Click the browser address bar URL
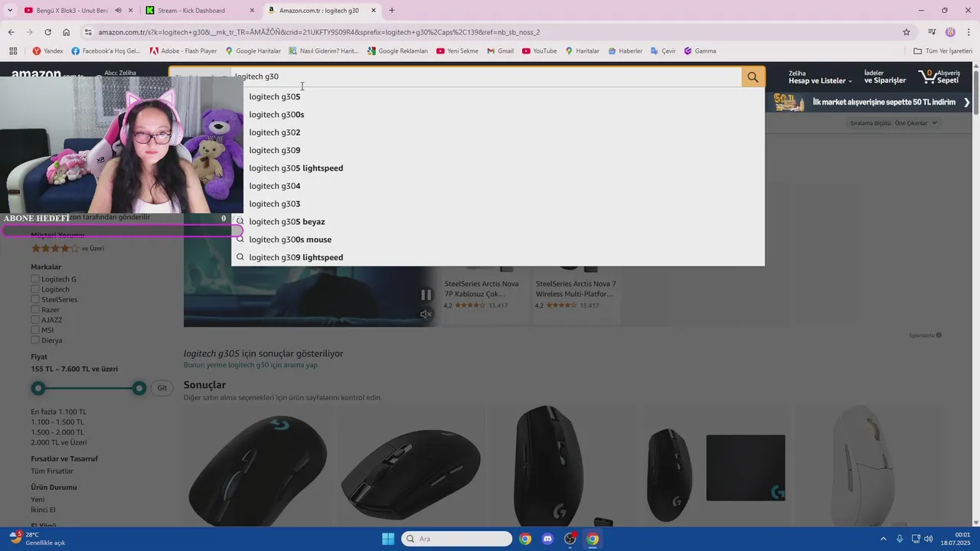The width and height of the screenshot is (980, 551). pos(318,32)
